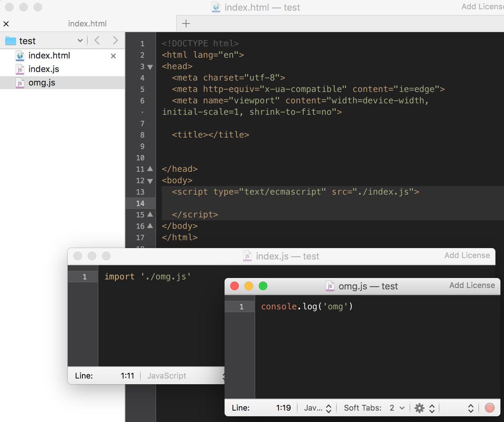
Task: Click the js document icon in index.js title bar
Action: (x=247, y=256)
